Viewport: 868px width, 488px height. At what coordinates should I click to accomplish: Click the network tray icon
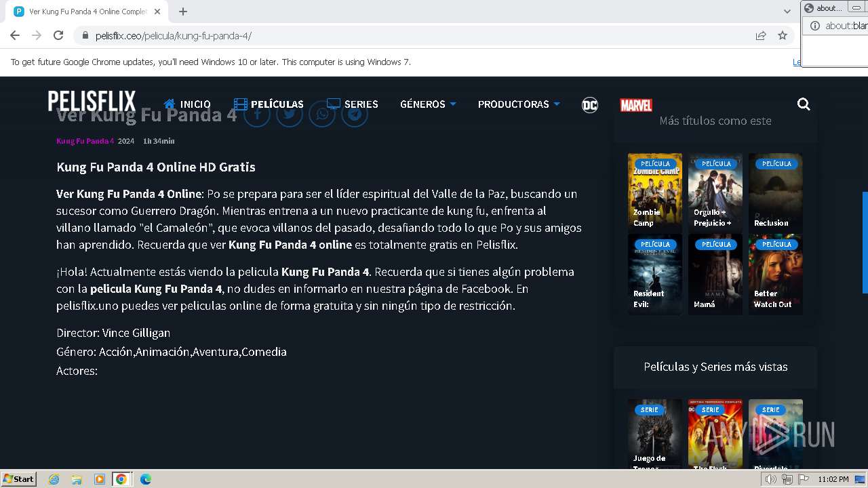pyautogui.click(x=787, y=479)
